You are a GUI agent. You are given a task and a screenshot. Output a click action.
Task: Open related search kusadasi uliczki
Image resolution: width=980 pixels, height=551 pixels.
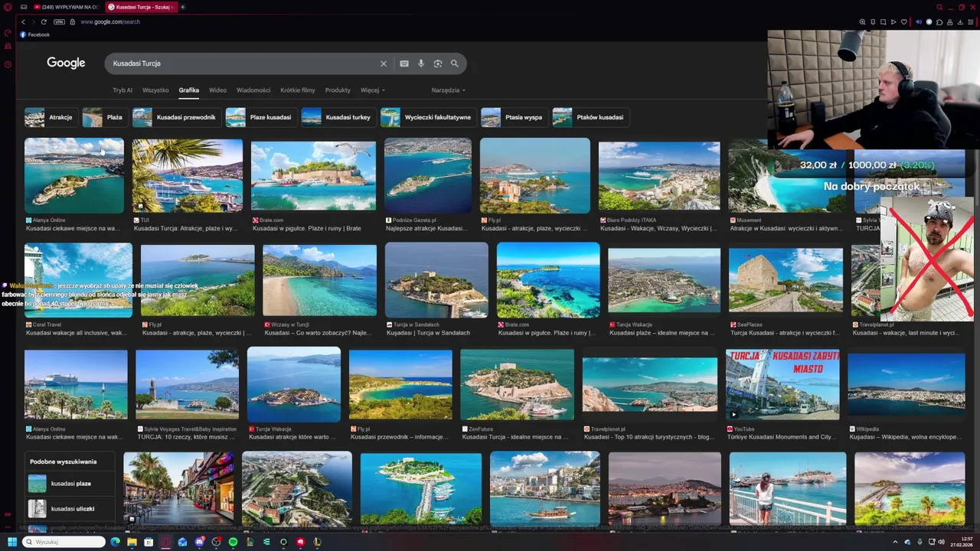70,508
